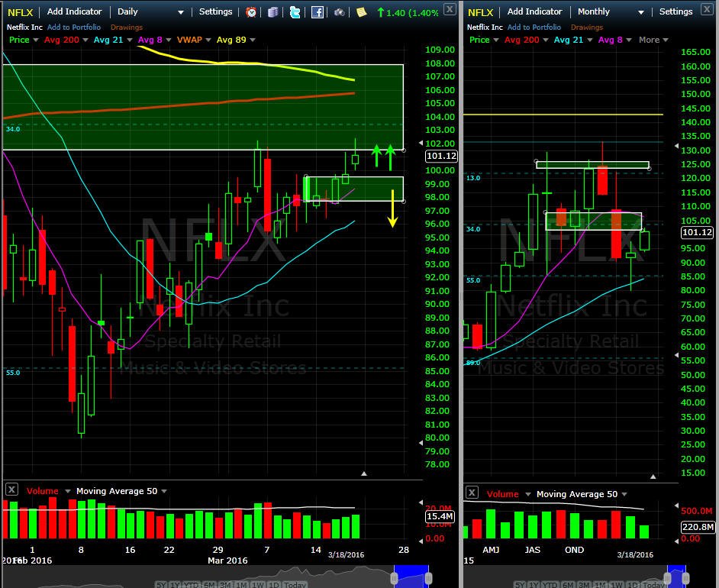
Task: Expand the More indicators menu
Action: click(653, 40)
